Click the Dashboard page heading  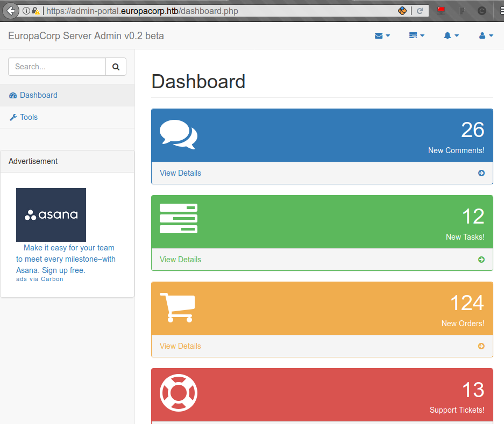pos(198,81)
